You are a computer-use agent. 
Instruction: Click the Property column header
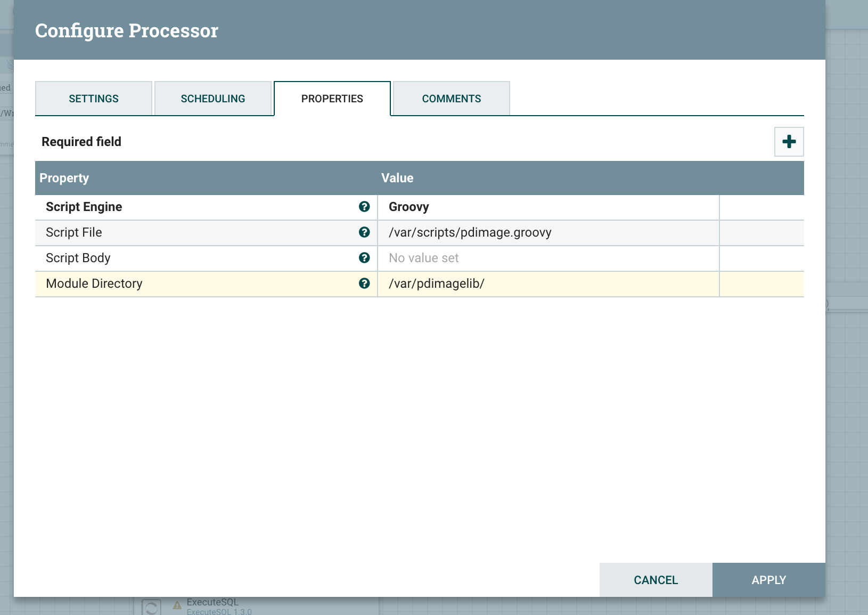(x=64, y=178)
